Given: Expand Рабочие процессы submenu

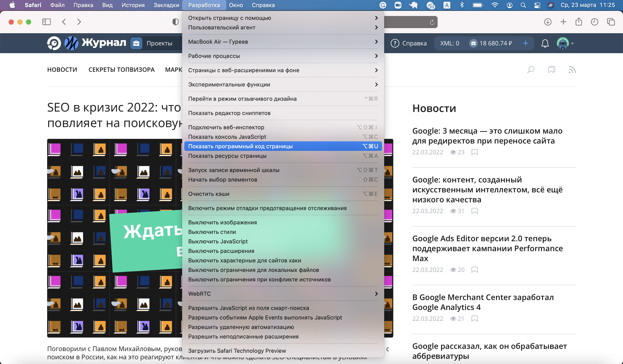Looking at the screenshot, I should pyautogui.click(x=283, y=56).
